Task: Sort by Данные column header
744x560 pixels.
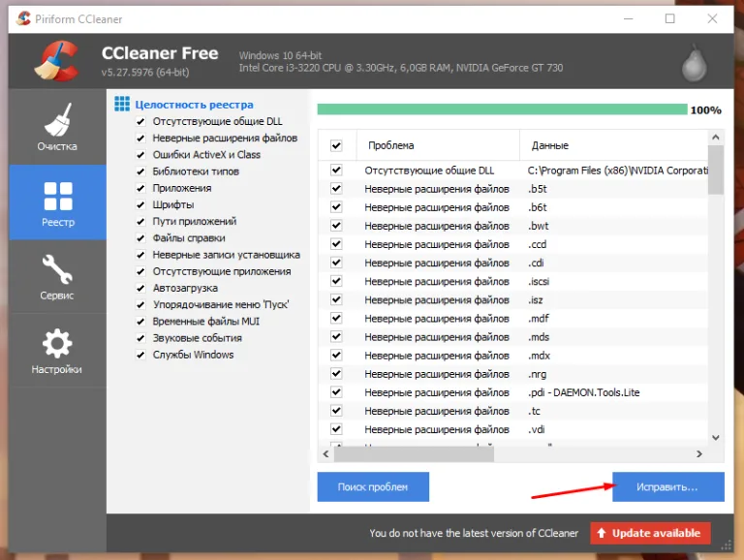Action: (x=613, y=145)
